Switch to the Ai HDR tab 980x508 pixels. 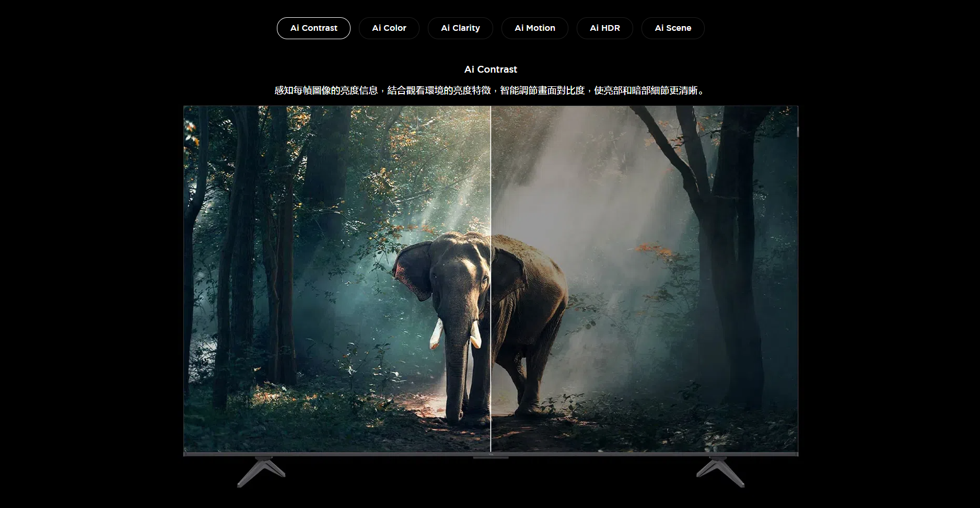coord(605,28)
